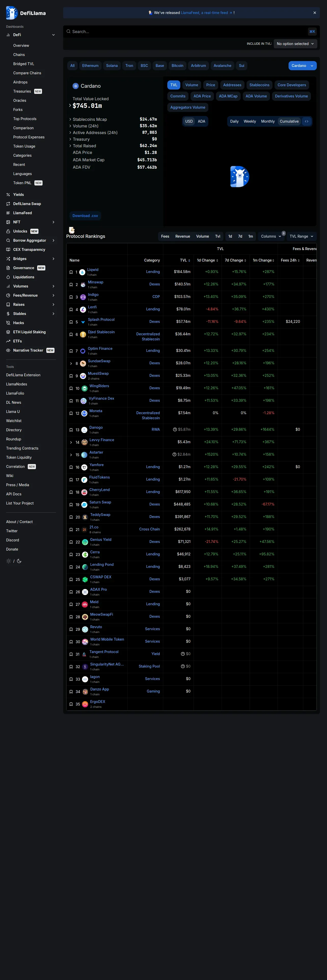Bookmark the Splash Protocol row
This screenshot has height=980, width=327.
pos(71,322)
